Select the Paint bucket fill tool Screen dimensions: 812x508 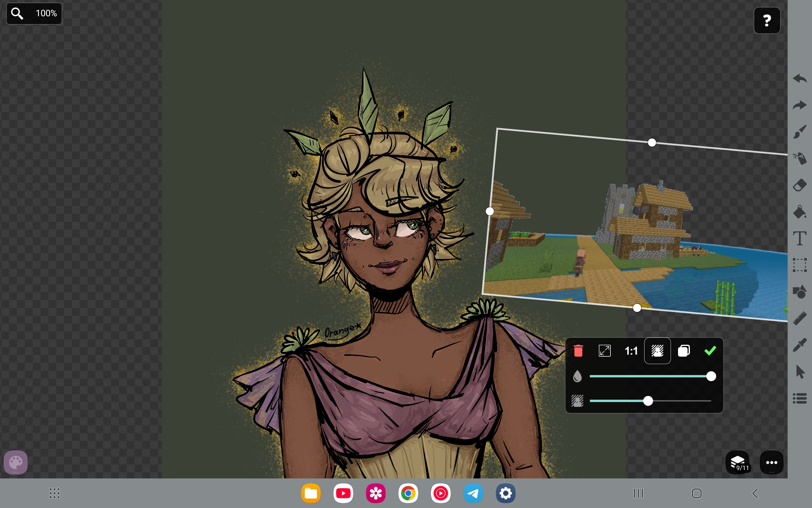click(800, 212)
